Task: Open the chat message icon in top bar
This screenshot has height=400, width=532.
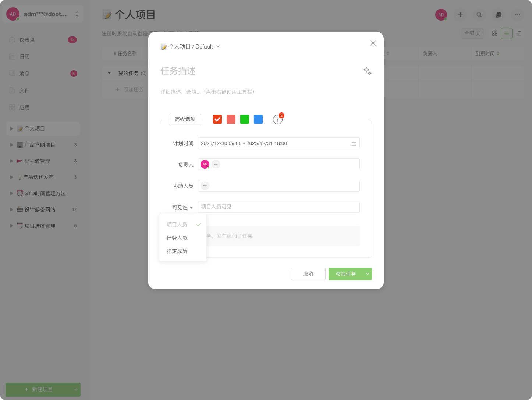Action: tap(498, 15)
